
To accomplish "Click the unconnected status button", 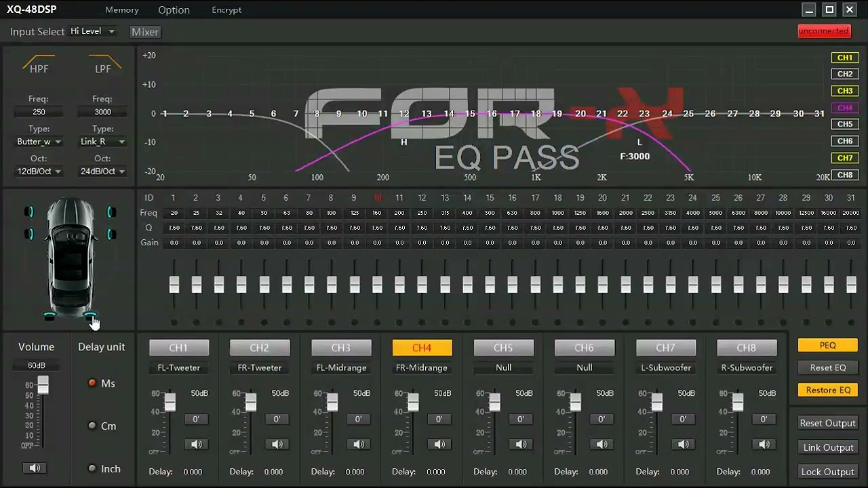I will pos(824,31).
